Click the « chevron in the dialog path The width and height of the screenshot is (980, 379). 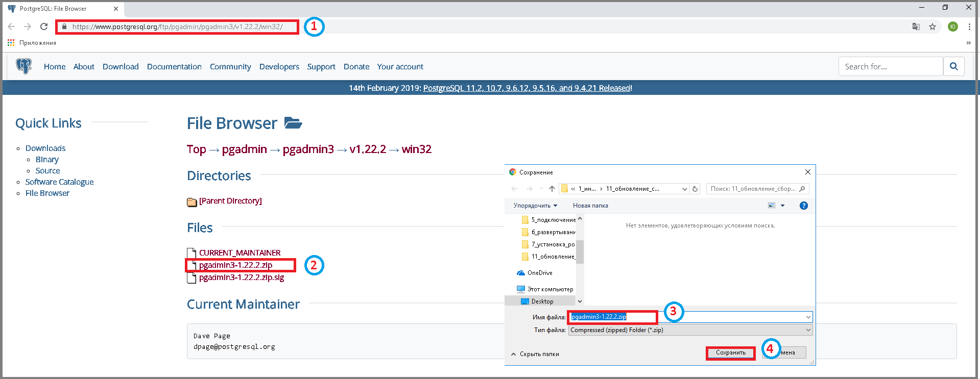coord(573,189)
